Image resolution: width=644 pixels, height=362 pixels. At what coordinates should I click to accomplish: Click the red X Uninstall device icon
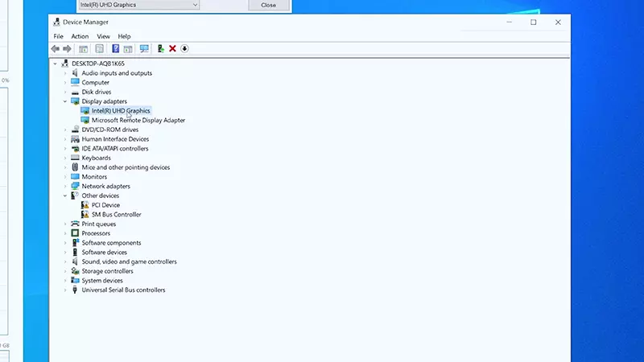click(172, 49)
